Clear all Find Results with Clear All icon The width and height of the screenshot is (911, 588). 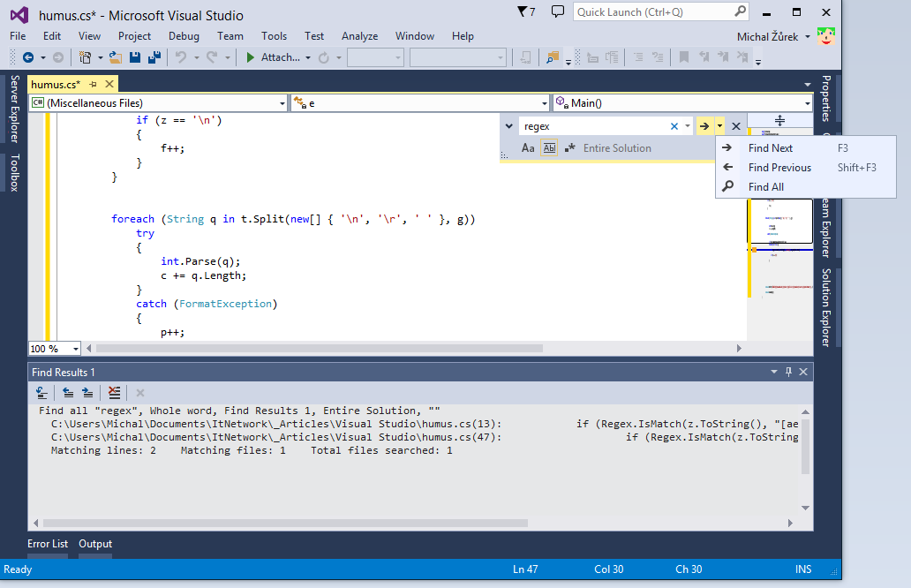114,392
